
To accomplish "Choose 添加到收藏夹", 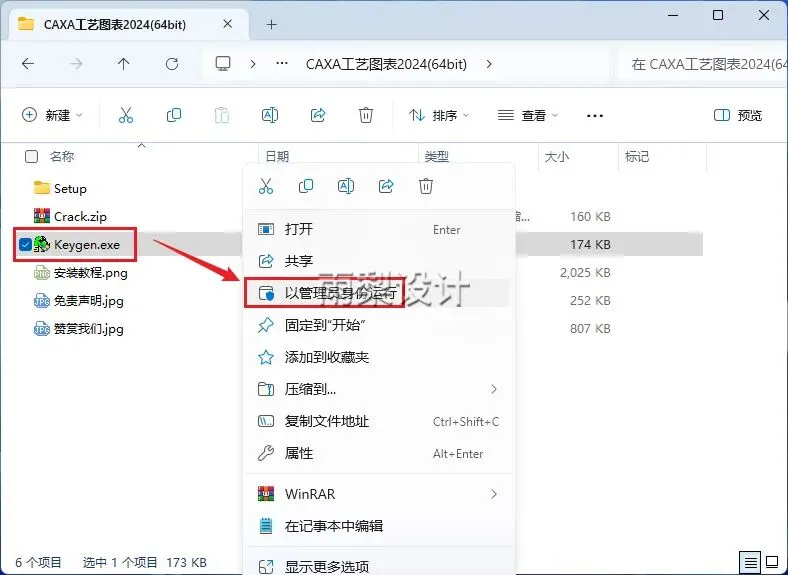I will tap(379, 357).
